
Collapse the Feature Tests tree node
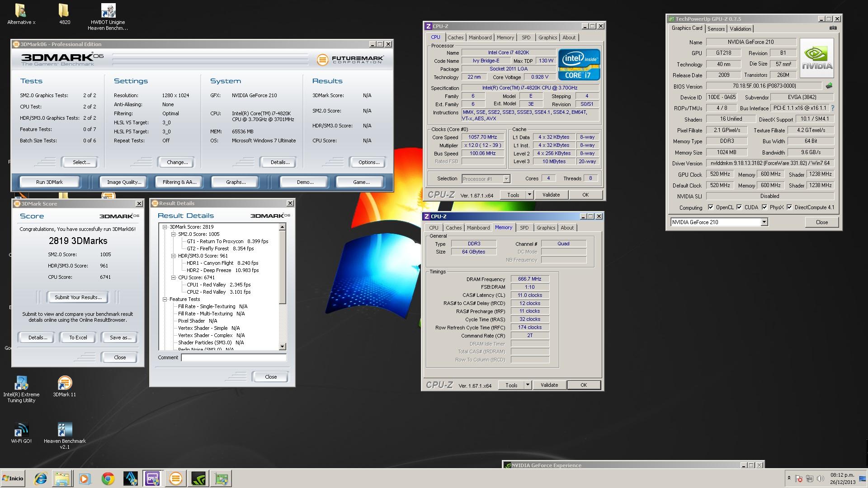pyautogui.click(x=165, y=299)
